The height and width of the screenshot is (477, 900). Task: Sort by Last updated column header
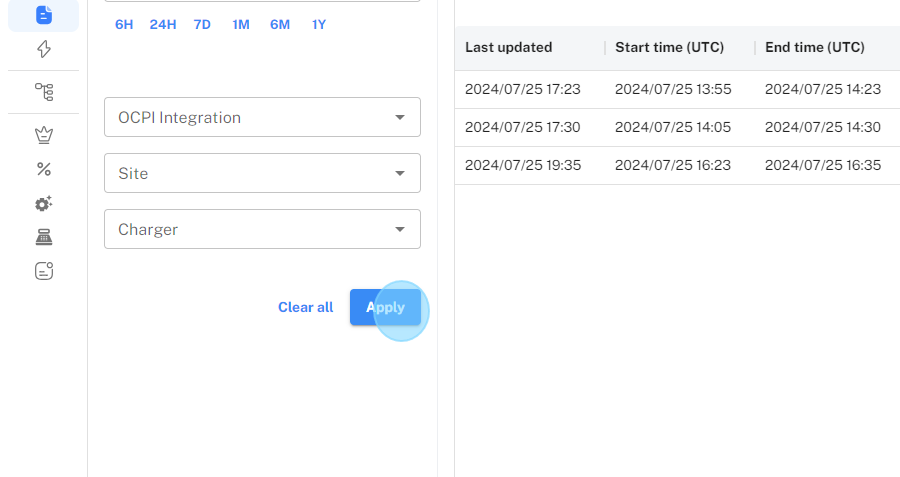click(509, 48)
